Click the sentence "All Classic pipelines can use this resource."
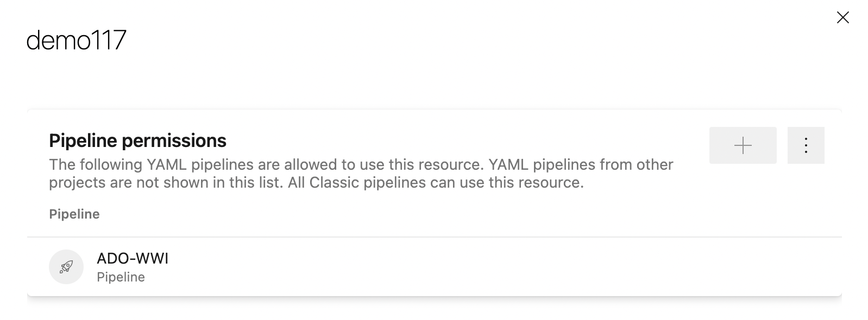Image resolution: width=868 pixels, height=320 pixels. (x=436, y=183)
